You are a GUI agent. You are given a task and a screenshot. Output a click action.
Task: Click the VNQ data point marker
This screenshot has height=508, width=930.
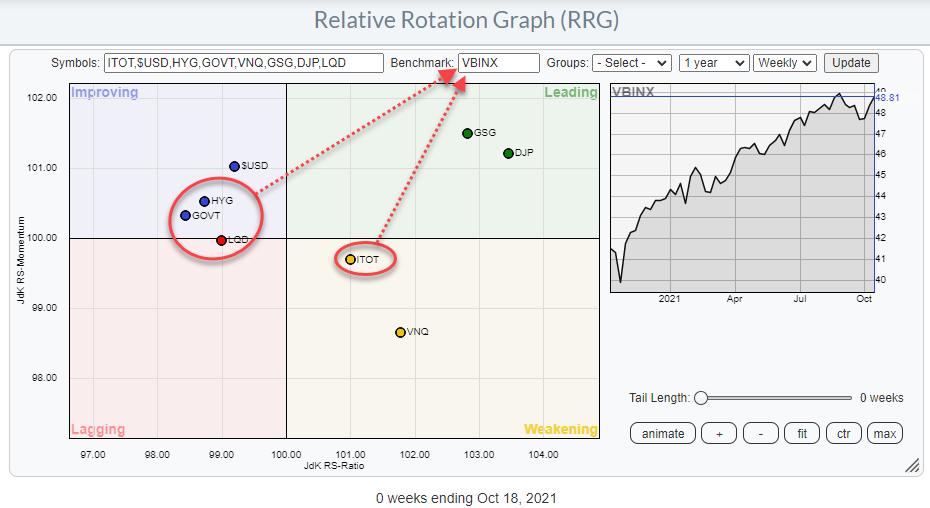(x=400, y=332)
